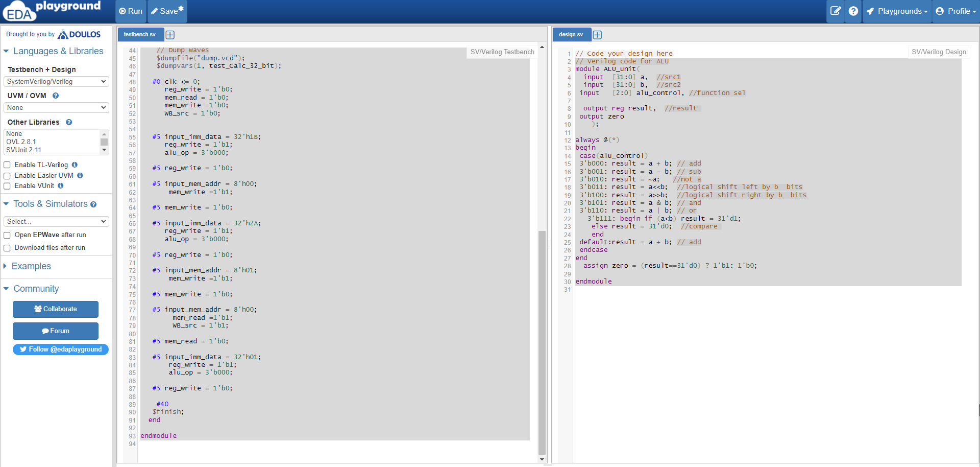Select SVUnit 2.11 in Other Libraries list
Screen dimensions: 980x467
23,150
